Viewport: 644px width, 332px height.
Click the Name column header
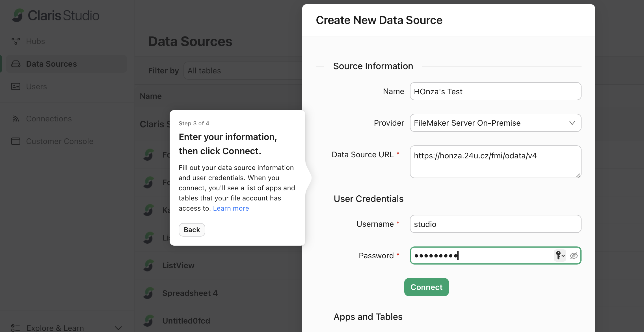point(151,96)
